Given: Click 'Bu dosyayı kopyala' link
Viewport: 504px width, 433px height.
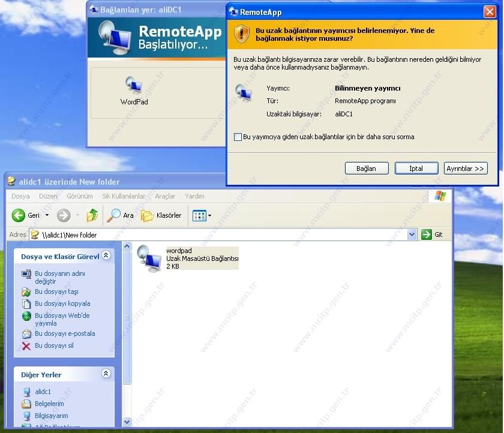Looking at the screenshot, I should (62, 303).
